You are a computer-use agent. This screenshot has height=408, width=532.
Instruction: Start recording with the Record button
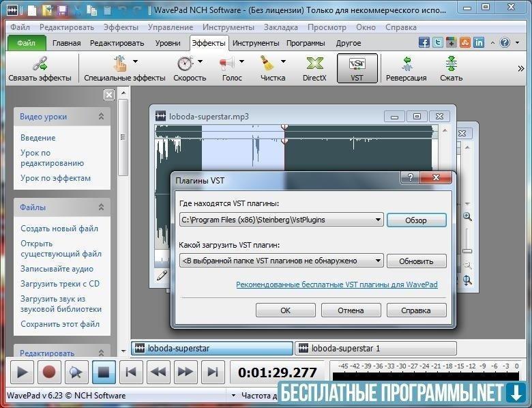[49, 373]
